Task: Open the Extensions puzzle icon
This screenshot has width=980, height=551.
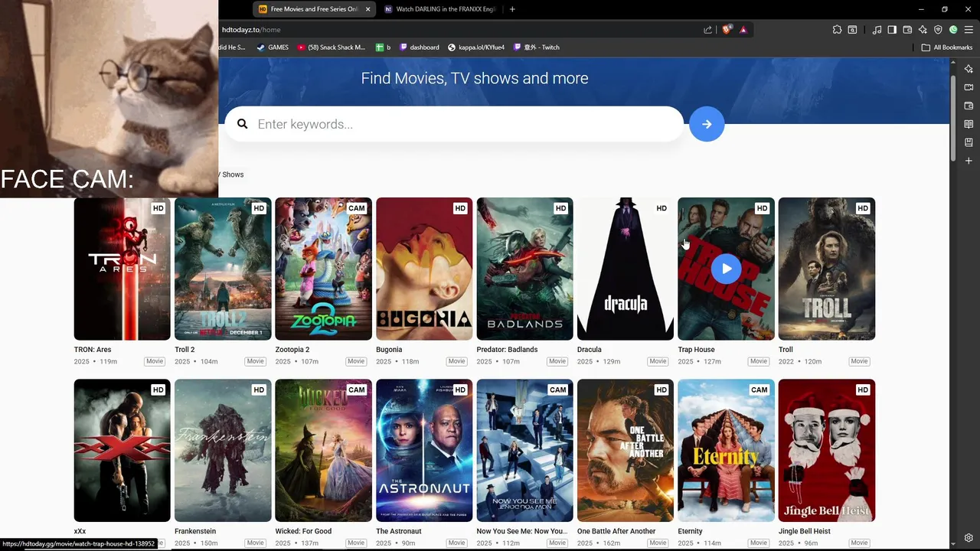Action: coord(837,30)
